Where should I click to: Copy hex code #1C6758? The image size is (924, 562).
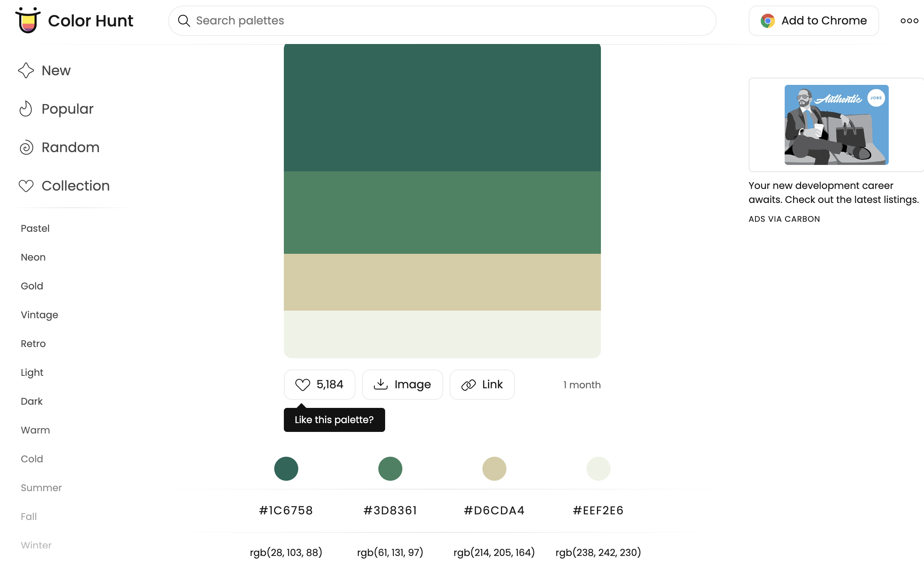[x=286, y=510]
